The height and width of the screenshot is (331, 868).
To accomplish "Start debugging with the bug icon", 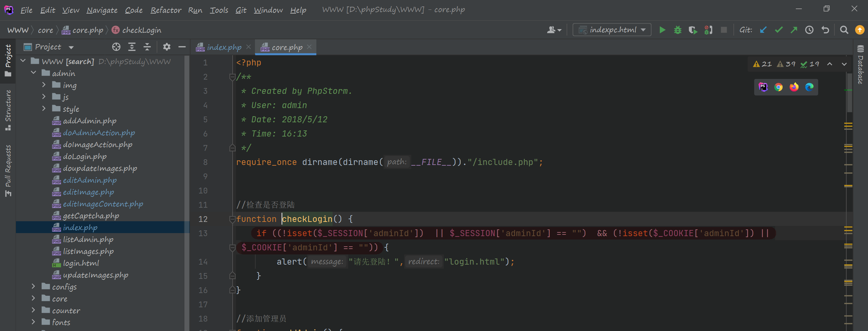I will [x=677, y=30].
